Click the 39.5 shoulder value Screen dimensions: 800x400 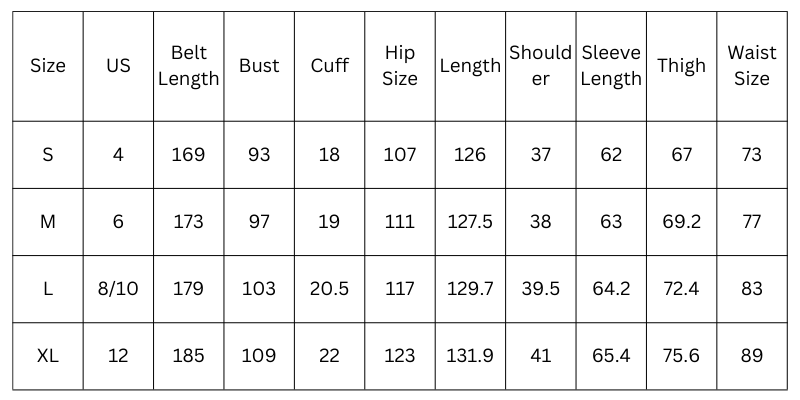click(x=540, y=289)
